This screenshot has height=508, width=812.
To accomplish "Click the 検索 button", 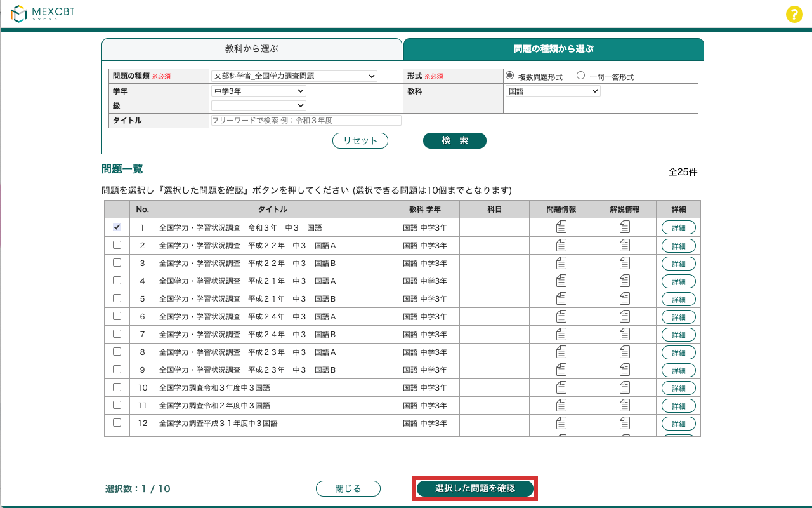I will coord(455,140).
